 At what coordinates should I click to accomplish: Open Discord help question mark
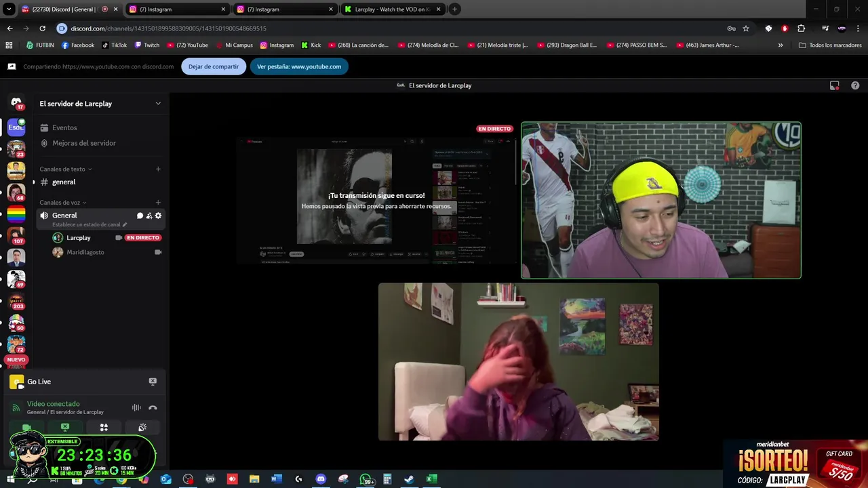coord(855,85)
